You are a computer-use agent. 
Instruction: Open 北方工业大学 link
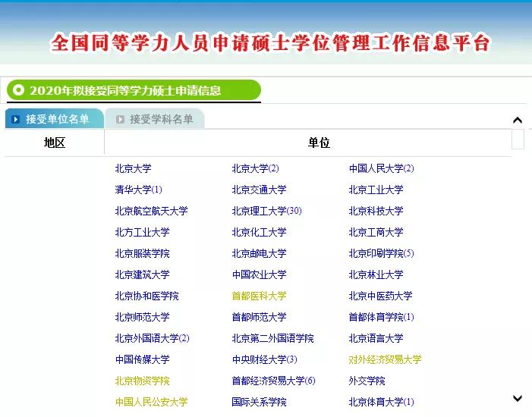tap(142, 232)
